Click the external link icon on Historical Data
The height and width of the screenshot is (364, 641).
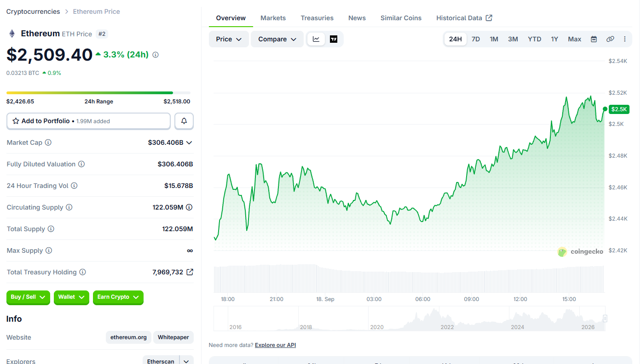pos(489,18)
